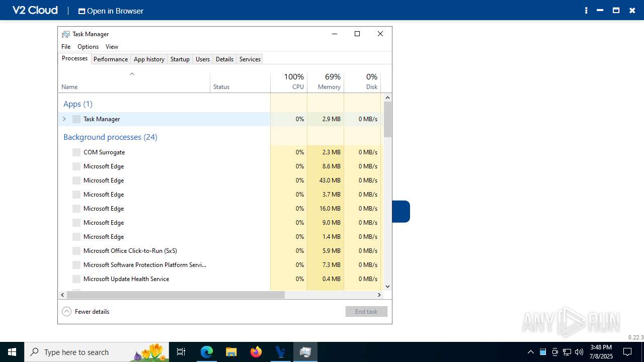Click the icon beside COM Surrogate

click(x=76, y=152)
